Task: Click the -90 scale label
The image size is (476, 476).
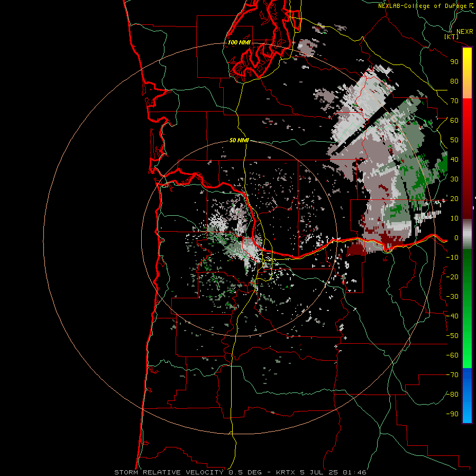Action: (452, 414)
